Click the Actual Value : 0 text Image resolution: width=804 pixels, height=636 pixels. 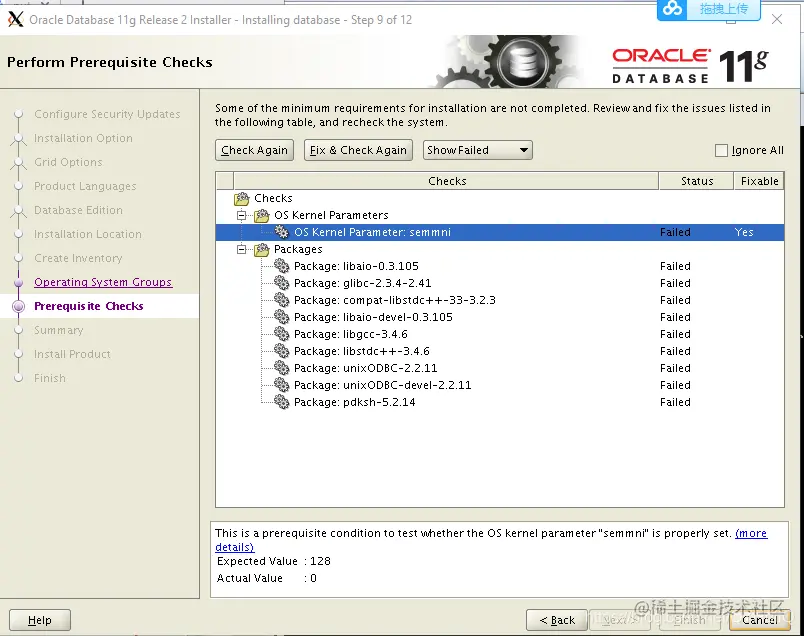click(267, 578)
